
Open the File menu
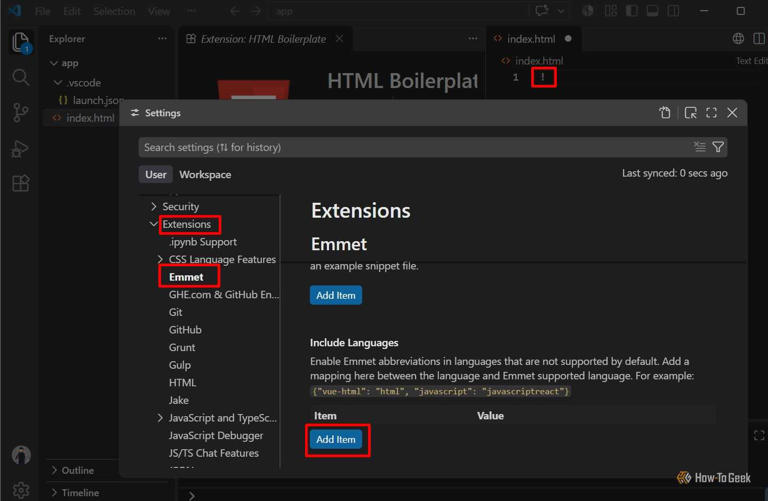pyautogui.click(x=43, y=11)
